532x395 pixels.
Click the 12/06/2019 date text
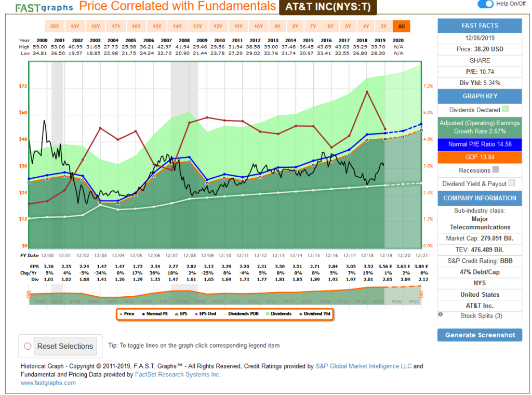tap(480, 38)
